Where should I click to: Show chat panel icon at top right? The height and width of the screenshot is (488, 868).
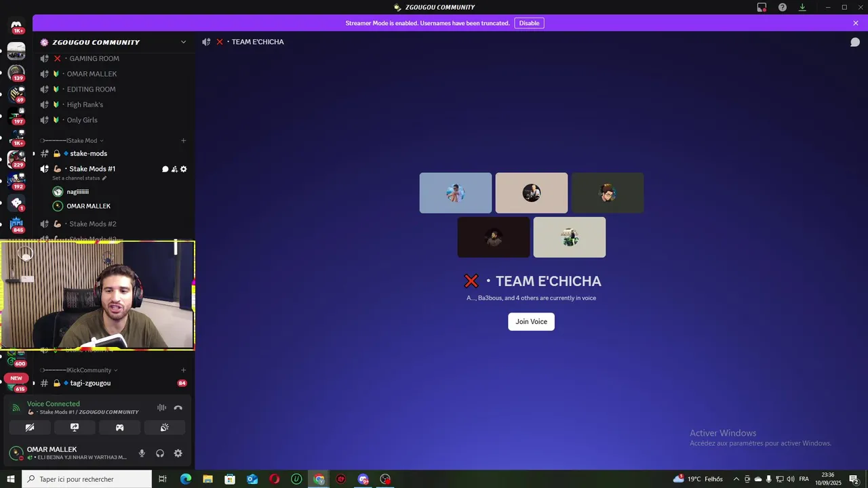coord(855,42)
